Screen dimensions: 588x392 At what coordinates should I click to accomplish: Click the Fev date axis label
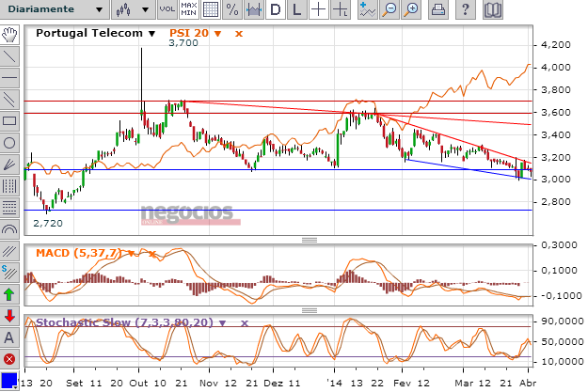pyautogui.click(x=402, y=383)
